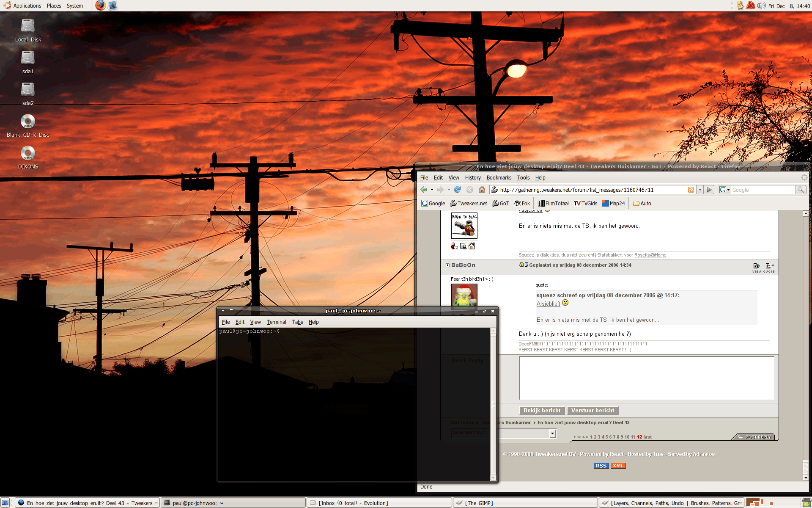Open the DIXONS disc on the desktop
The image size is (812, 508).
28,153
